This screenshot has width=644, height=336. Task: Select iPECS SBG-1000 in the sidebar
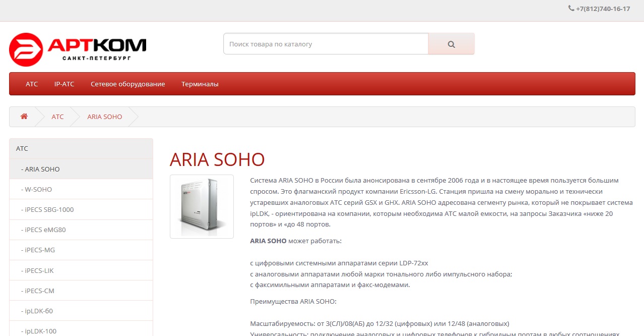(81, 209)
